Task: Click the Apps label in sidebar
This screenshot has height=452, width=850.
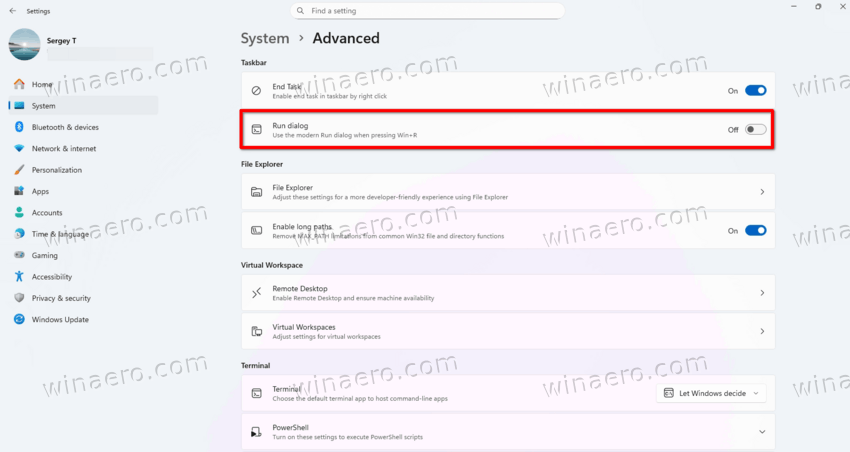Action: 40,191
